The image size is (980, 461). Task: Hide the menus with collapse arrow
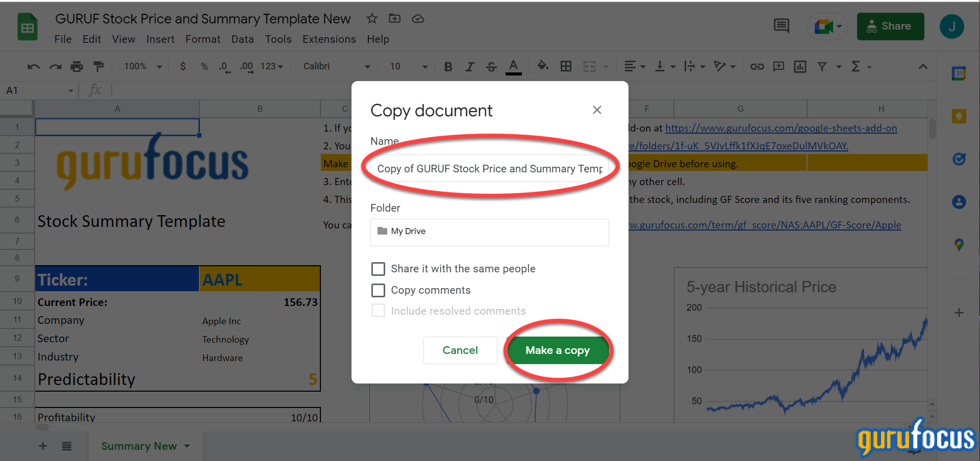click(x=923, y=66)
